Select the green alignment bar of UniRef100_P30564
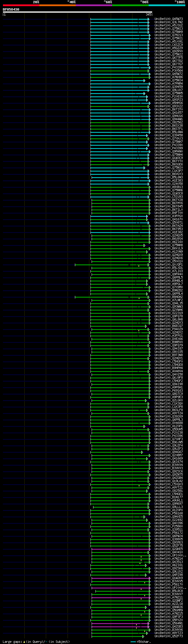This screenshot has width=188, height=644. coord(120,71)
